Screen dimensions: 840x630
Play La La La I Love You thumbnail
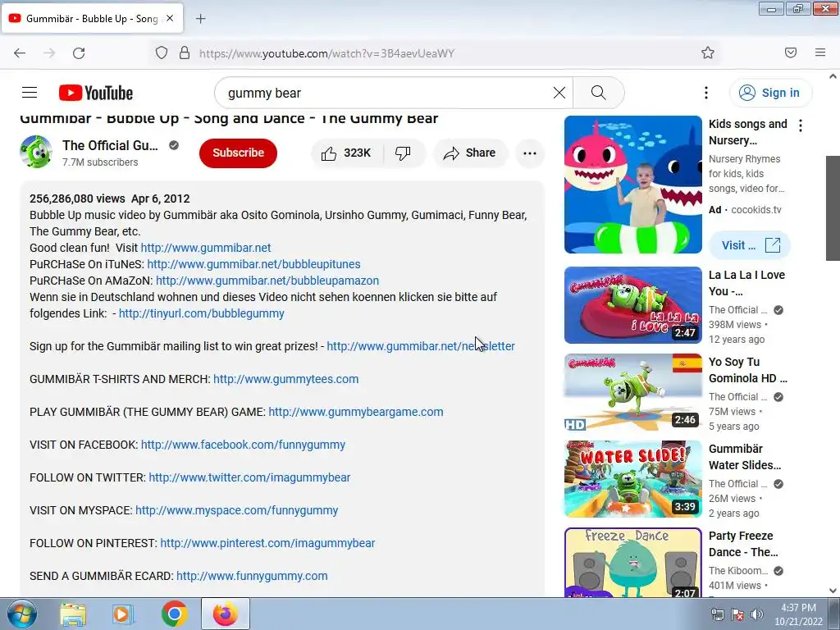click(x=632, y=305)
